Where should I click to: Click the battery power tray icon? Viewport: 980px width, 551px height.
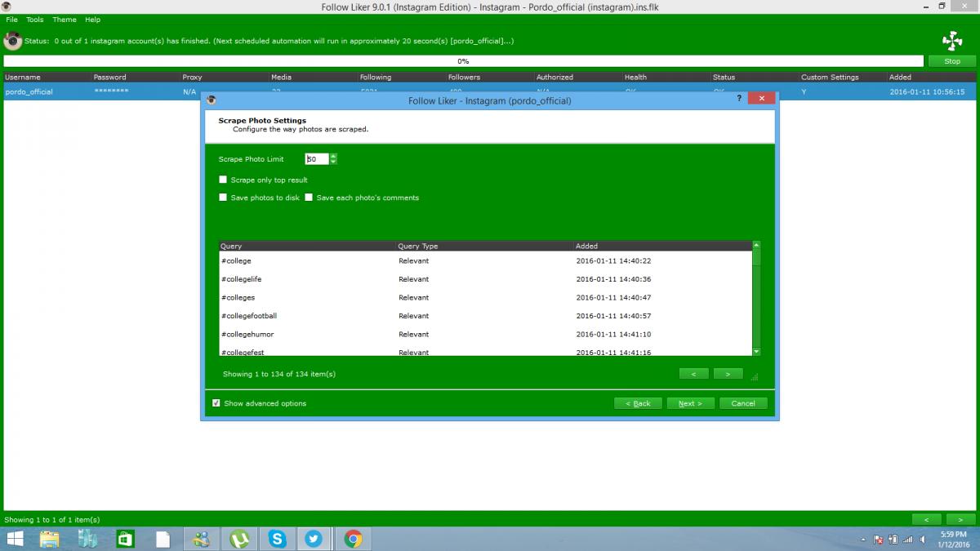click(x=893, y=540)
